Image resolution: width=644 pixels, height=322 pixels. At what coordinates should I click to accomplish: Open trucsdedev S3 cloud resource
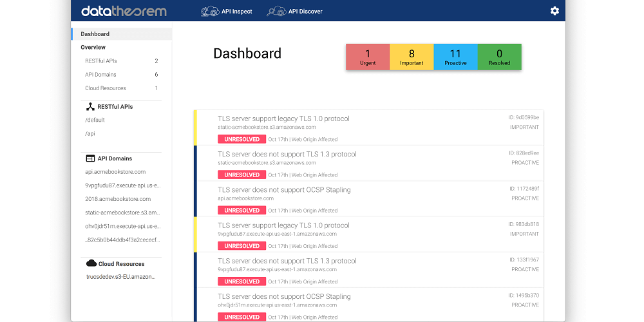tap(120, 277)
